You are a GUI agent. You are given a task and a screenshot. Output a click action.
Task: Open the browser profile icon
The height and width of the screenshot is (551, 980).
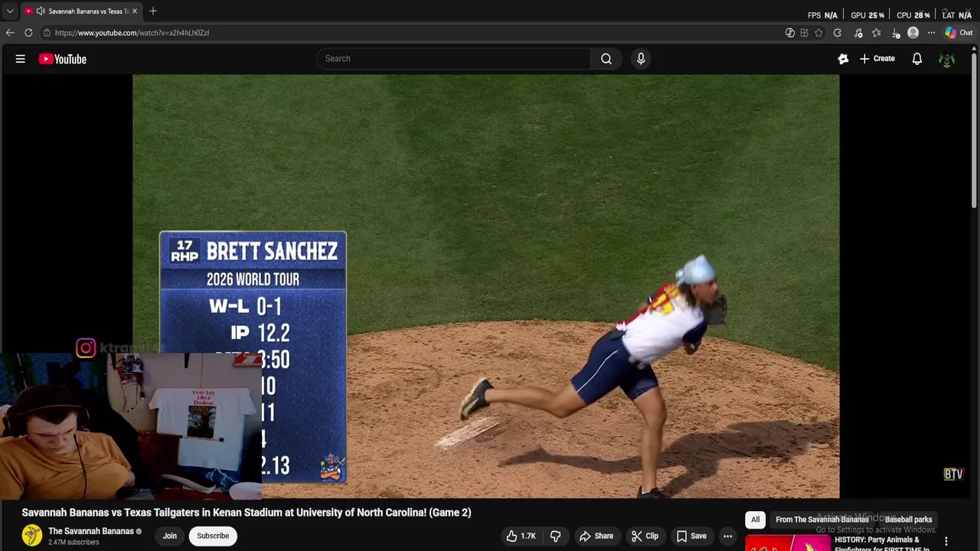coord(913,33)
